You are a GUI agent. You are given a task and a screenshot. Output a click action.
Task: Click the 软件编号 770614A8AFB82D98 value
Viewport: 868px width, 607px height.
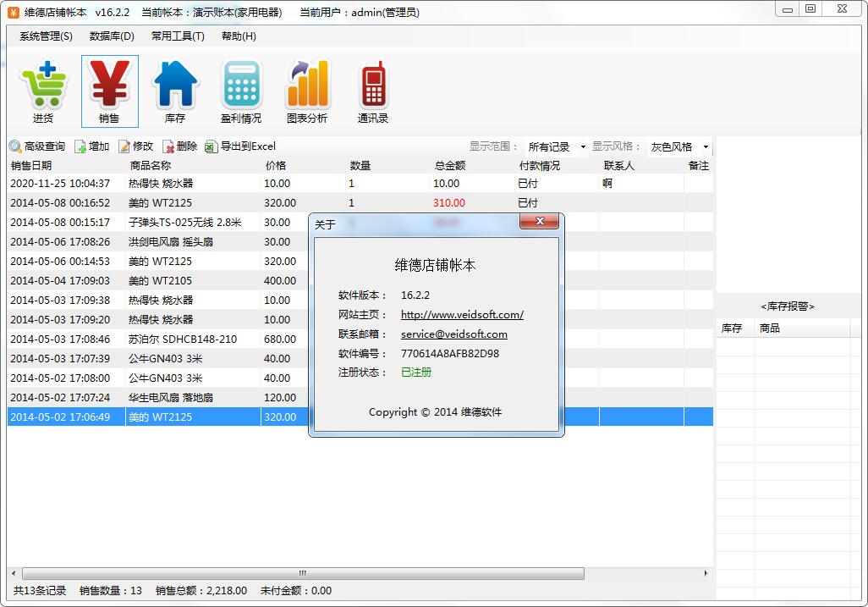coord(450,353)
